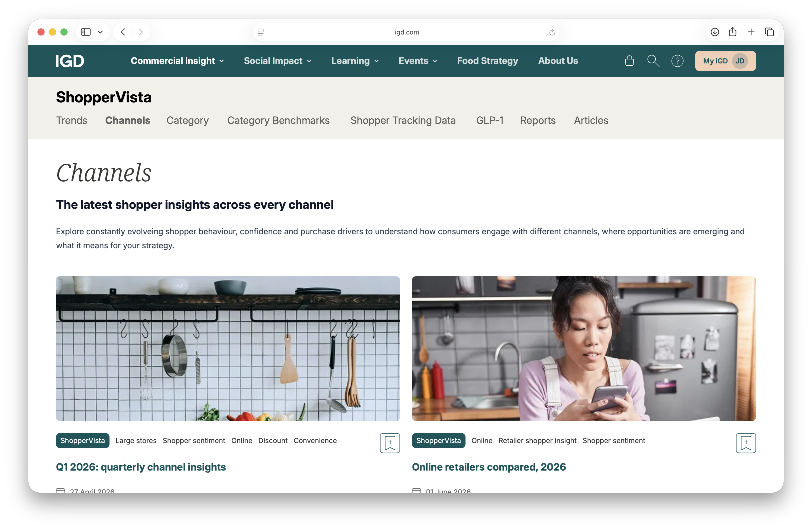Image resolution: width=812 pixels, height=530 pixels.
Task: Bookmark the Q1 2026 quarterly channel insights article
Action: tap(389, 443)
